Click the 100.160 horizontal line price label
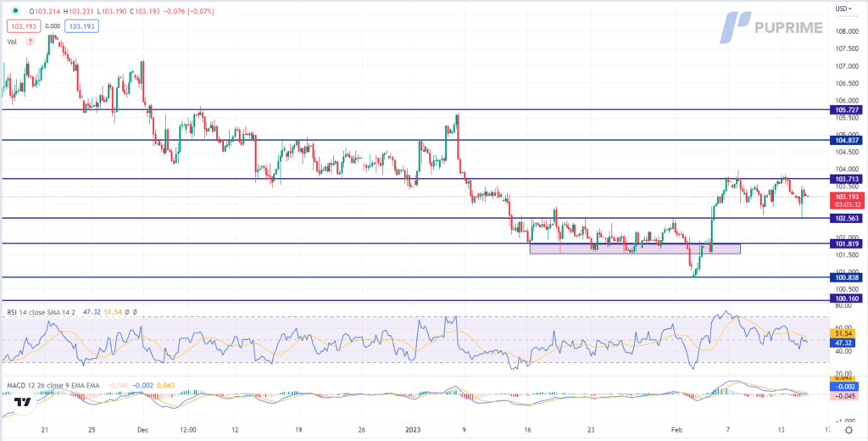 tap(846, 299)
